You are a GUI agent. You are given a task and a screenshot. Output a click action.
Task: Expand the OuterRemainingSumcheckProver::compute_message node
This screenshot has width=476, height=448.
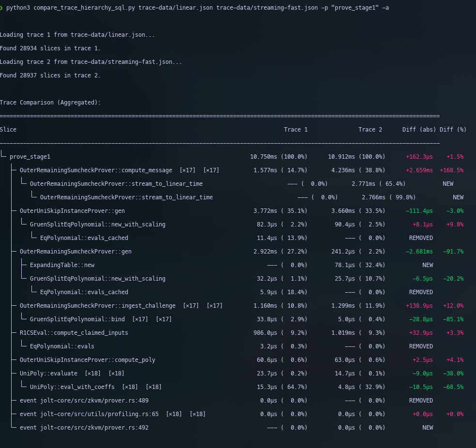[96, 170]
